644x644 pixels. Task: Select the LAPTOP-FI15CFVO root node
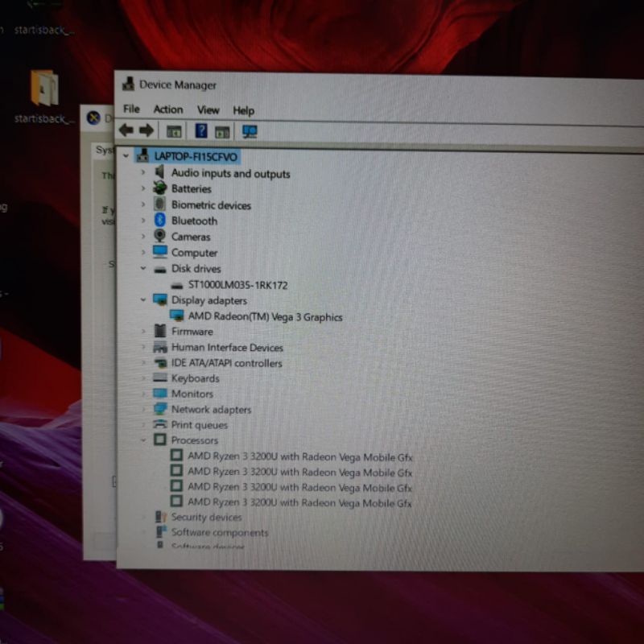[x=196, y=157]
